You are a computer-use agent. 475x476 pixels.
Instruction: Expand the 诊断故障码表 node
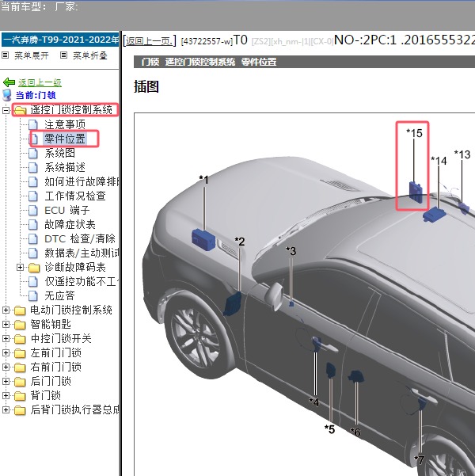pyautogui.click(x=20, y=267)
